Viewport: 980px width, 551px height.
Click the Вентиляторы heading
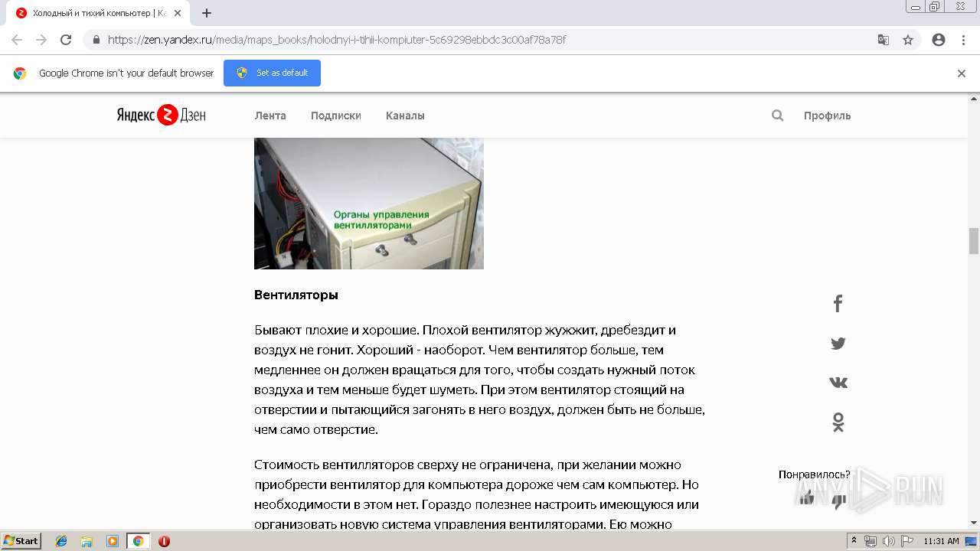tap(296, 295)
